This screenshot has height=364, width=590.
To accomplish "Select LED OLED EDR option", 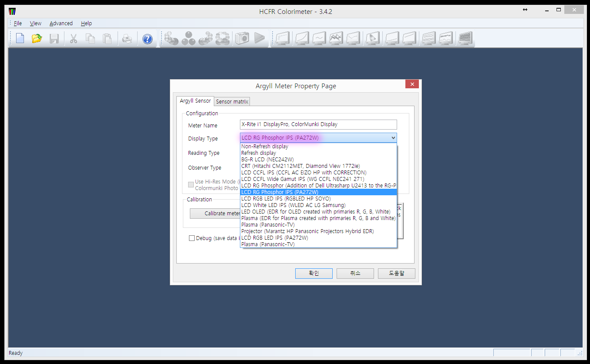I will pos(318,212).
